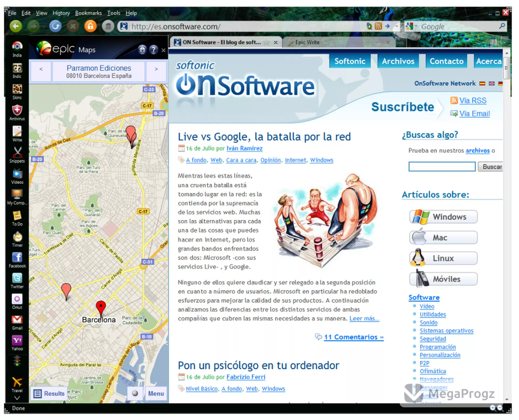Open the Indic typing sidebar icon
Viewport: 519px width, 420px height.
17,70
